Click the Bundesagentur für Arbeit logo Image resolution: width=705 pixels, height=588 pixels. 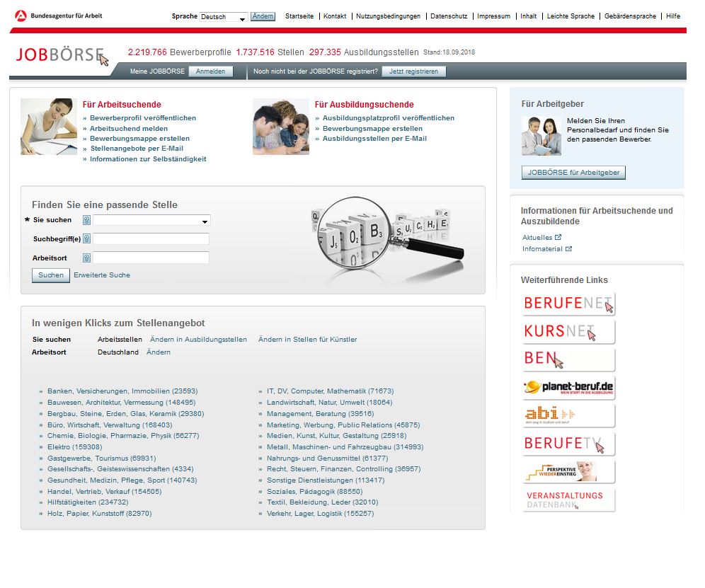click(59, 16)
